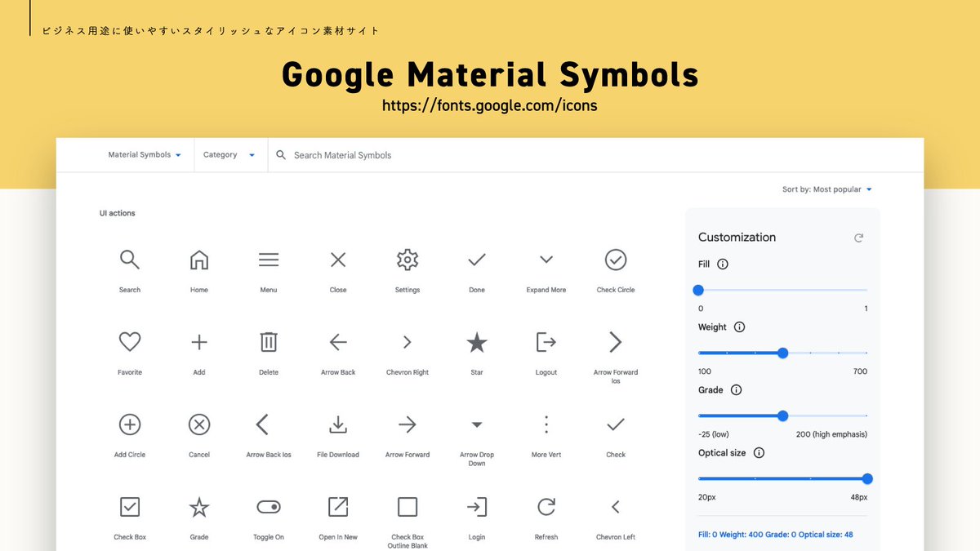
Task: Click the magnifier icon in search bar
Action: pyautogui.click(x=281, y=155)
